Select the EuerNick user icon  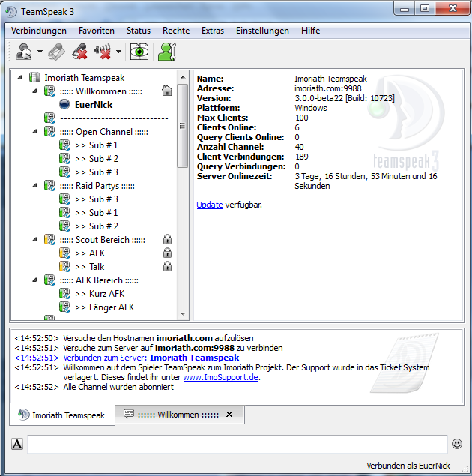(x=64, y=105)
